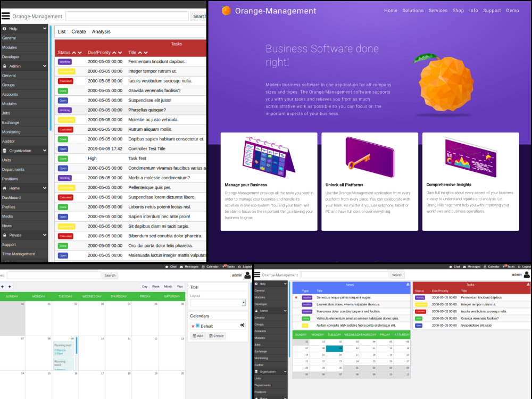Export the dashboard Tasks panel with its download icon
532x399 pixels.
pyautogui.click(x=528, y=284)
